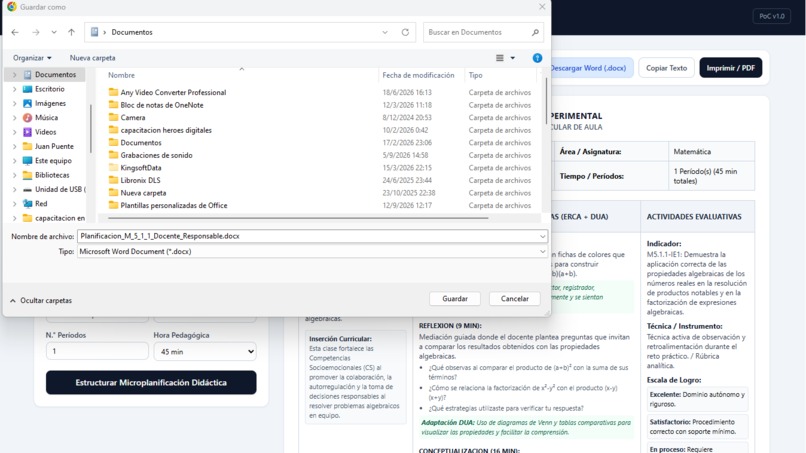The height and width of the screenshot is (453, 806).
Task: Select Plantillas personalizadas de Office folder
Action: tap(173, 205)
